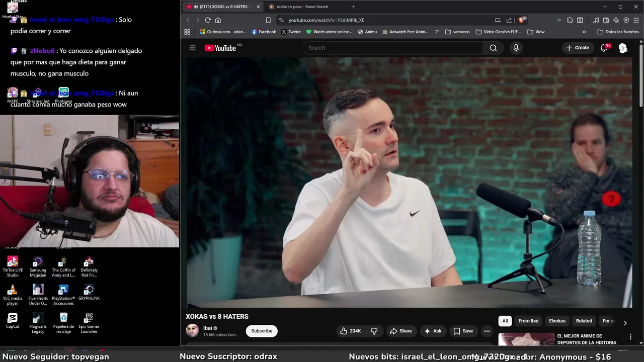Click the video player to pause
Image resolution: width=644 pixels, height=362 pixels.
click(x=409, y=182)
